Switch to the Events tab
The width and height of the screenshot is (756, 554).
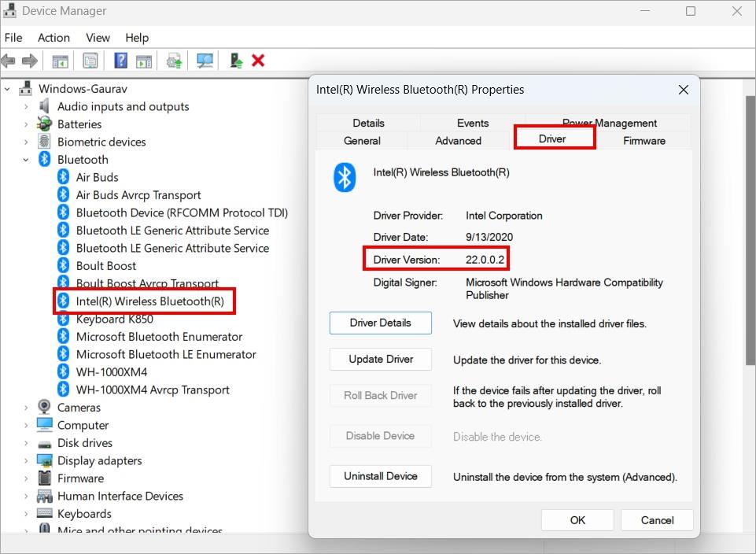point(473,123)
